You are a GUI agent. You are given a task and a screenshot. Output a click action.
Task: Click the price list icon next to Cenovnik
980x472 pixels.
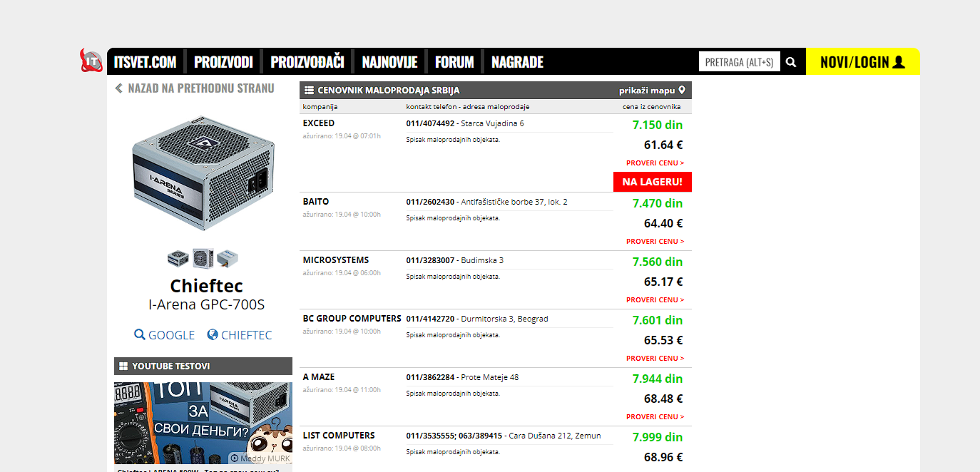[310, 91]
